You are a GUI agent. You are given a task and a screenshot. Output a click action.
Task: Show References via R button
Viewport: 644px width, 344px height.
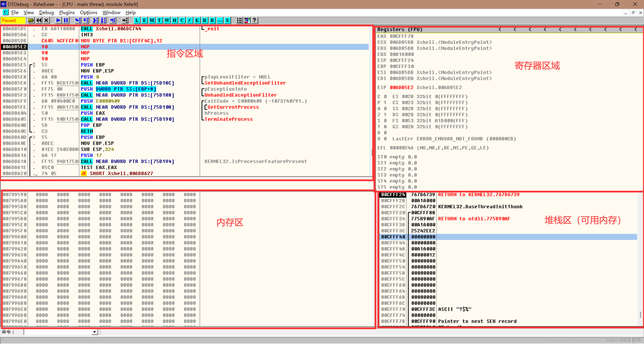(x=212, y=20)
